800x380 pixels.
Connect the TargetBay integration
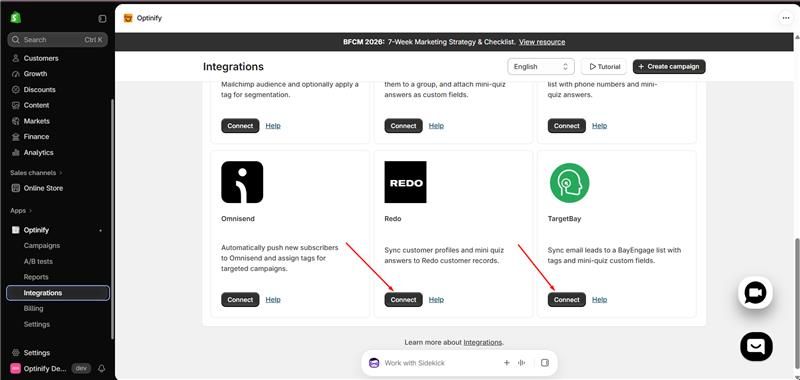(x=567, y=300)
